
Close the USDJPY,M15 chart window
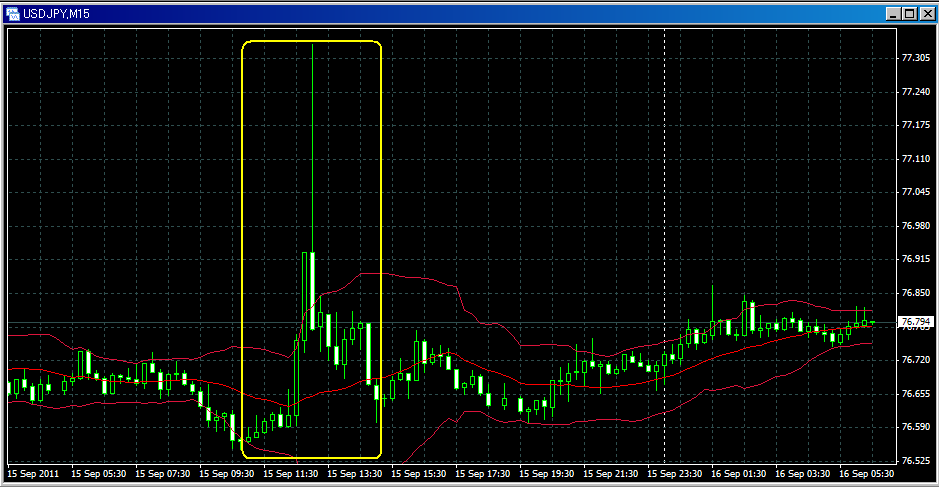coord(925,13)
